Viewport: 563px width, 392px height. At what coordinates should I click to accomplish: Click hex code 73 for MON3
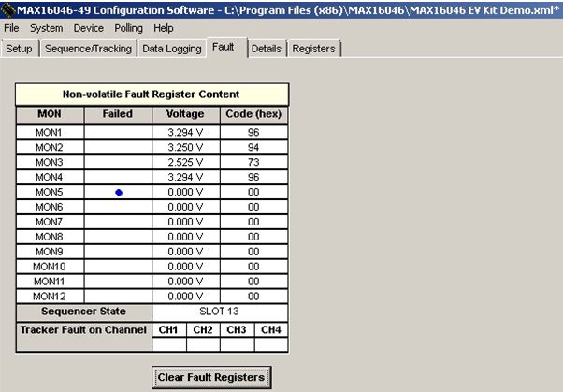pyautogui.click(x=253, y=163)
